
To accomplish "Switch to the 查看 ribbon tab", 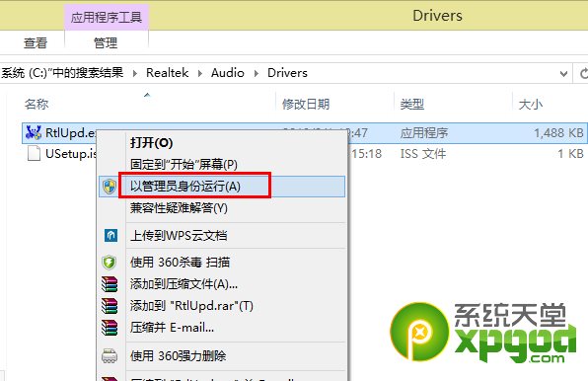I will tap(36, 42).
